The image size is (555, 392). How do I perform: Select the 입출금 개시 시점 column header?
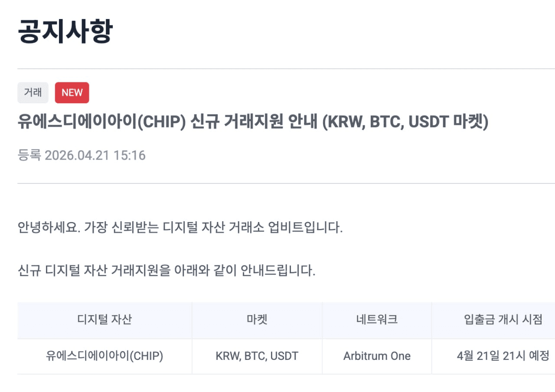click(503, 320)
